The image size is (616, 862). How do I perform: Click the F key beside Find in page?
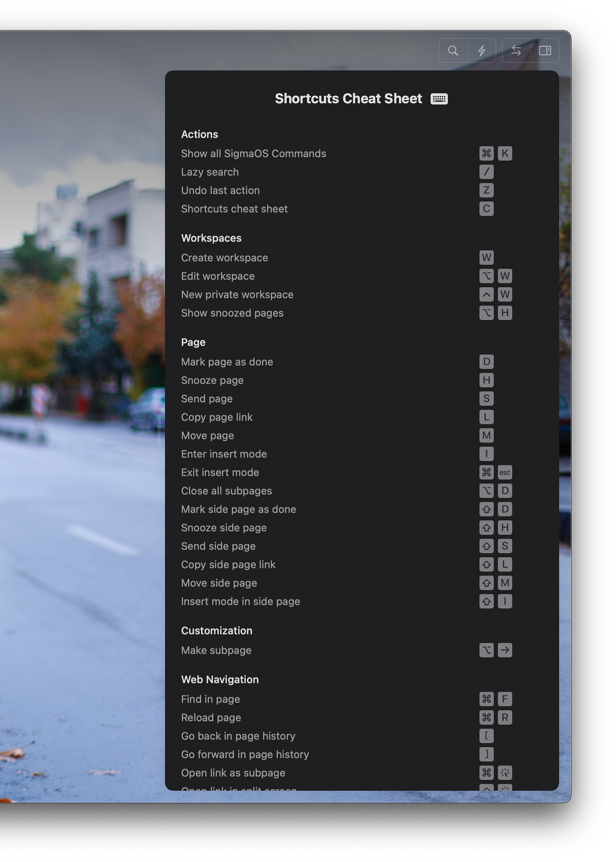(505, 699)
